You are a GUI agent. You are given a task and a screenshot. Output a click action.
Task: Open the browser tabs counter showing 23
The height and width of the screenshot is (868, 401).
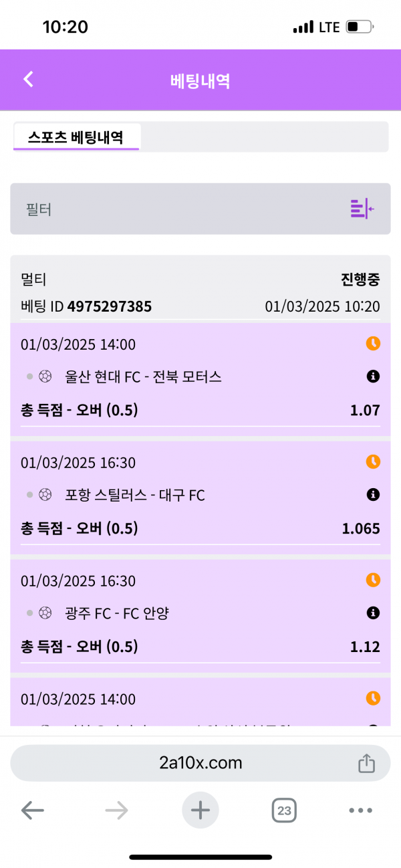pyautogui.click(x=284, y=811)
